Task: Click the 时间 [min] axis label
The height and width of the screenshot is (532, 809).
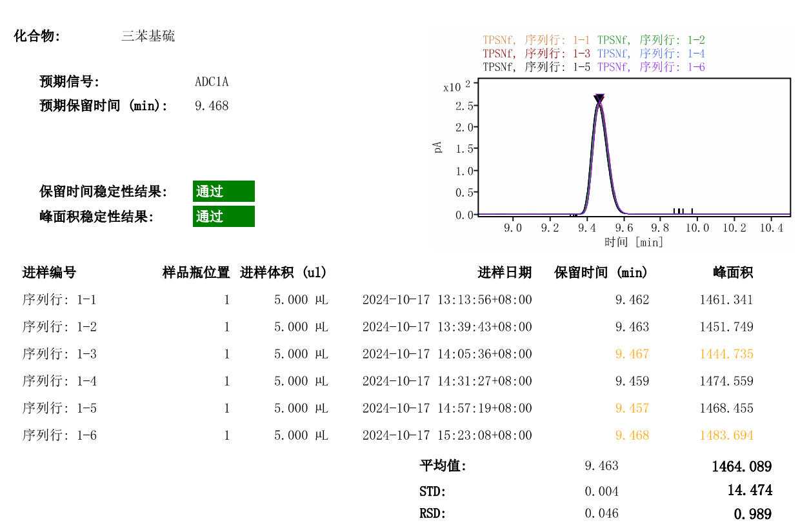Action: (x=634, y=242)
